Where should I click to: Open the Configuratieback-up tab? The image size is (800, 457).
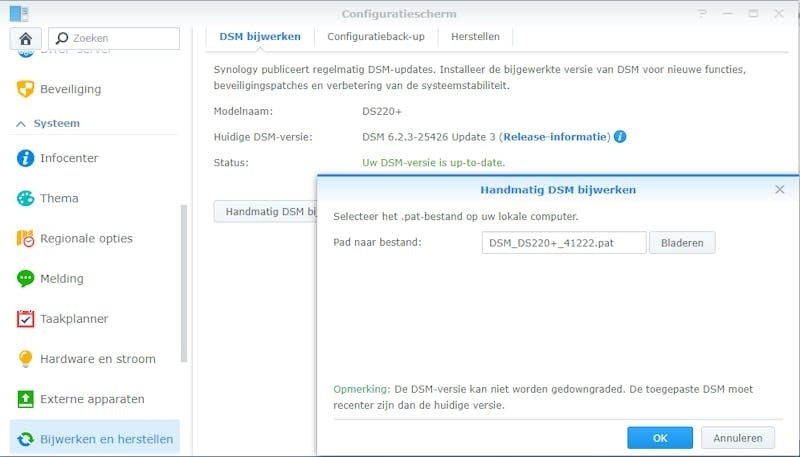click(x=376, y=37)
